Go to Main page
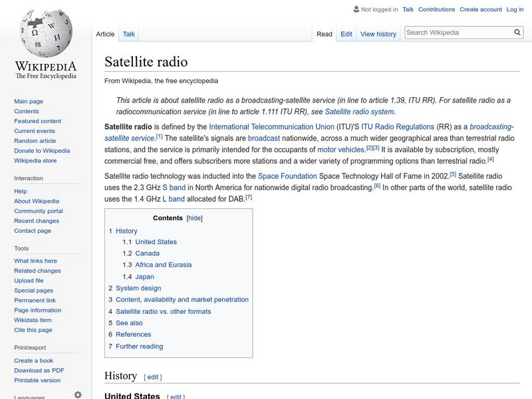532x399 pixels. coord(29,101)
